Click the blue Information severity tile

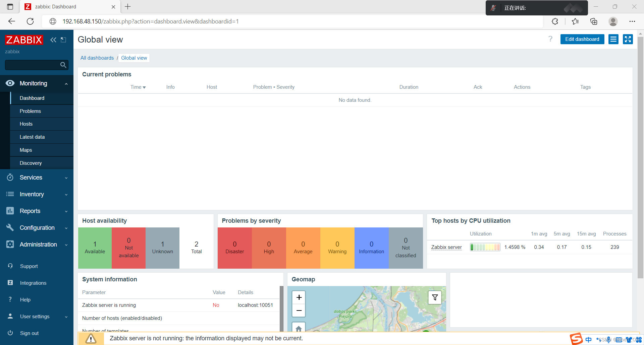point(371,248)
